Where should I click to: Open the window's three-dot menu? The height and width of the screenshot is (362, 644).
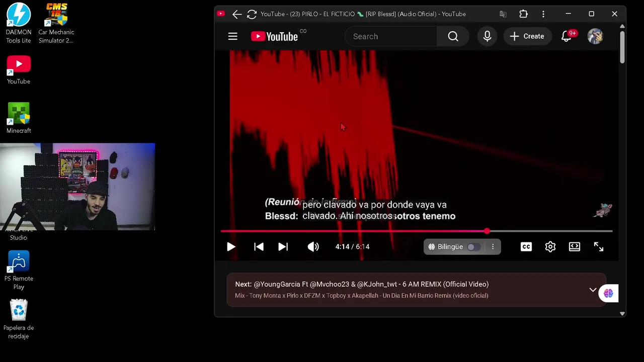point(543,14)
